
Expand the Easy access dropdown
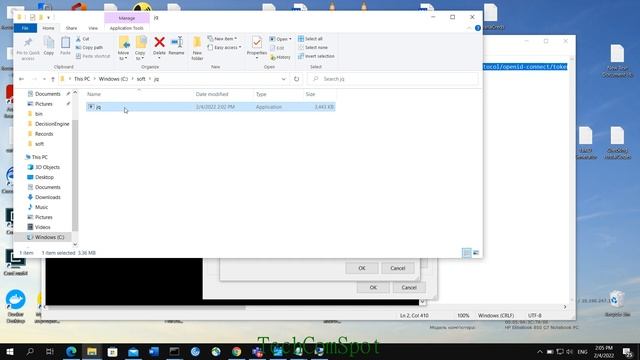click(240, 47)
